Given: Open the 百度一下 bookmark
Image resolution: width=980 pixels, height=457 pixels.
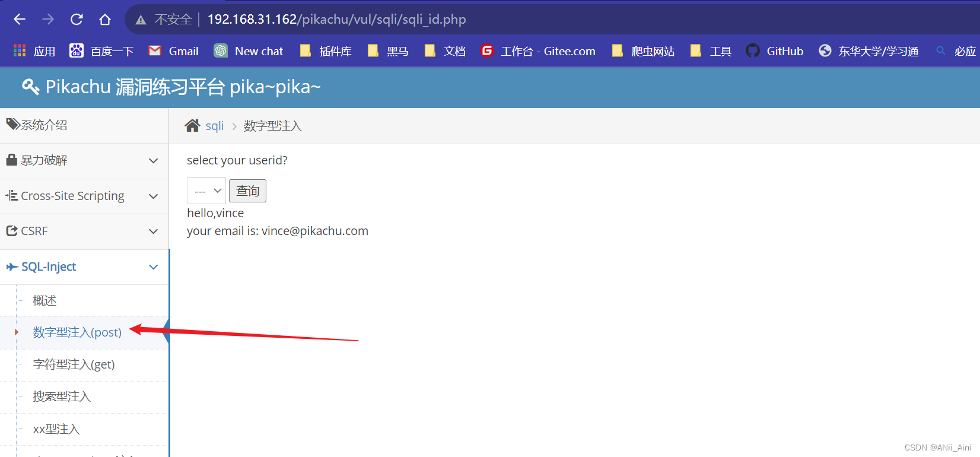Looking at the screenshot, I should tap(101, 51).
